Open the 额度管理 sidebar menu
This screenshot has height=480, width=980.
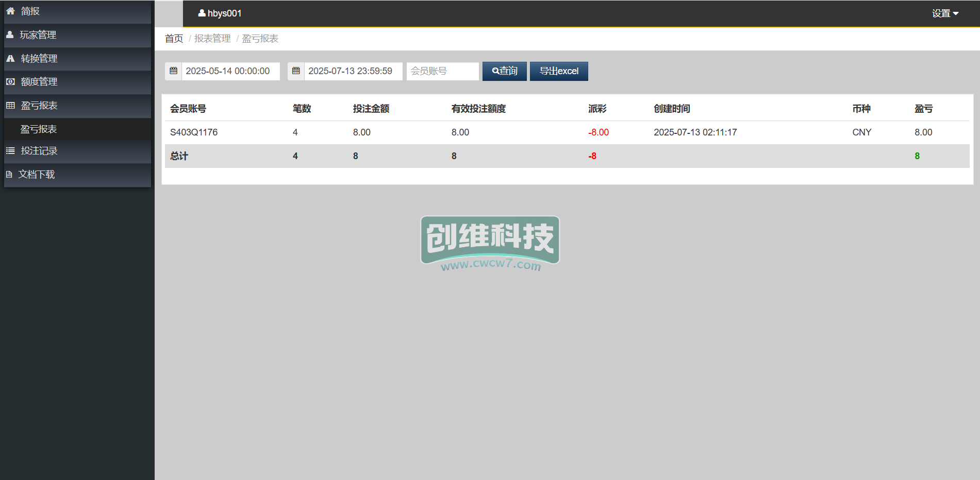pos(77,82)
